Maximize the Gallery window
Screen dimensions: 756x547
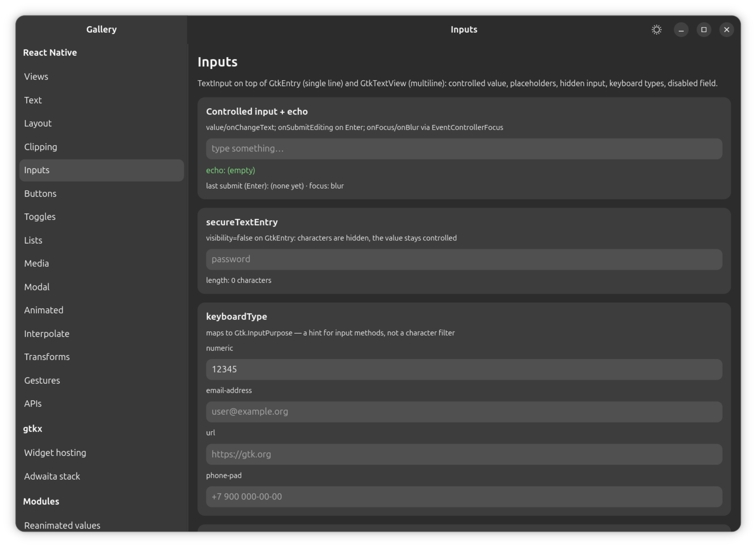click(x=704, y=30)
